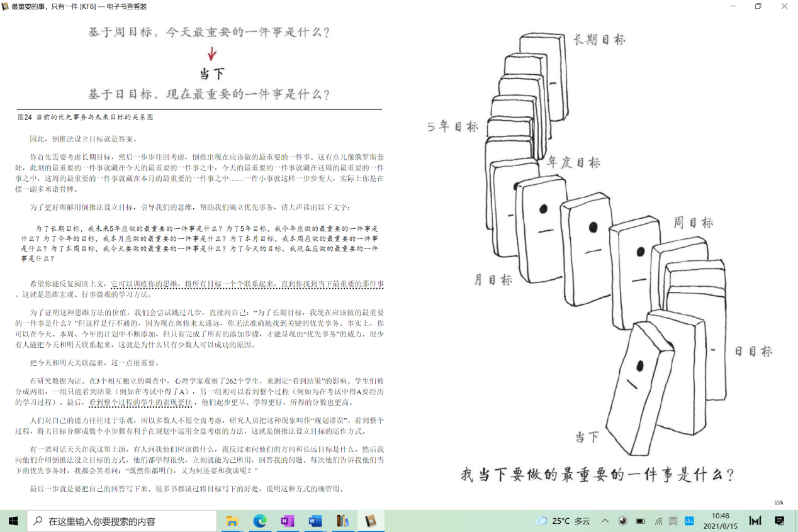Click the battery status tray icon
The height and width of the screenshot is (532, 798).
point(641,521)
